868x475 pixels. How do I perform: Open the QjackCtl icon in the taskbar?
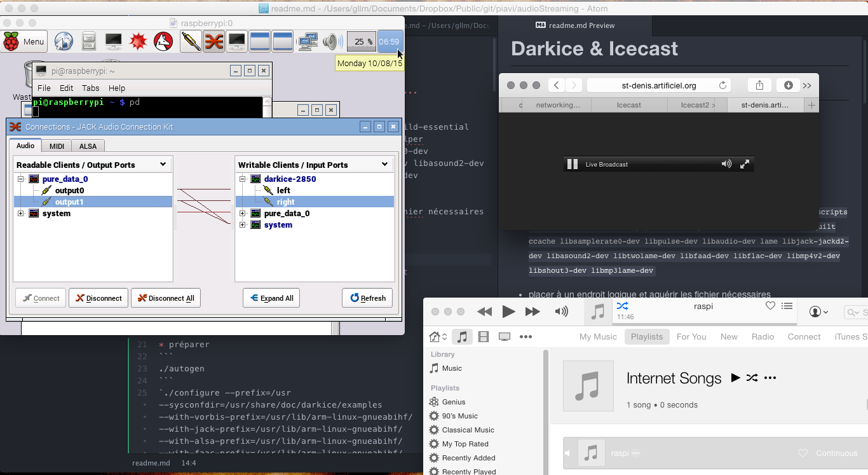coord(214,42)
